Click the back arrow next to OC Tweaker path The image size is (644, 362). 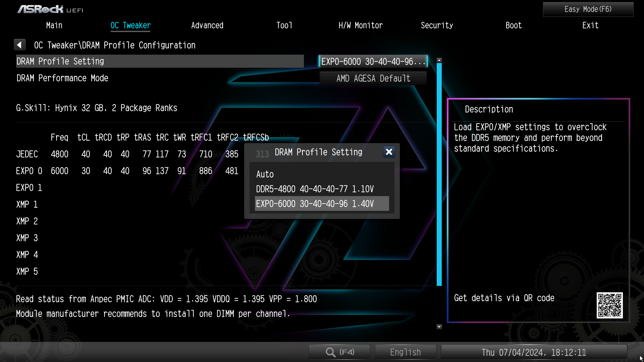click(19, 45)
